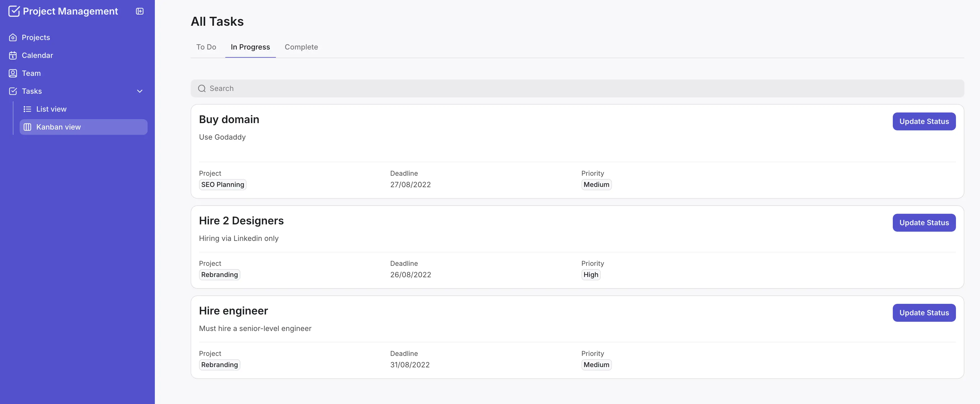Click the Tasks checkbox icon in sidebar
Screen dimensions: 980x404
pos(13,91)
